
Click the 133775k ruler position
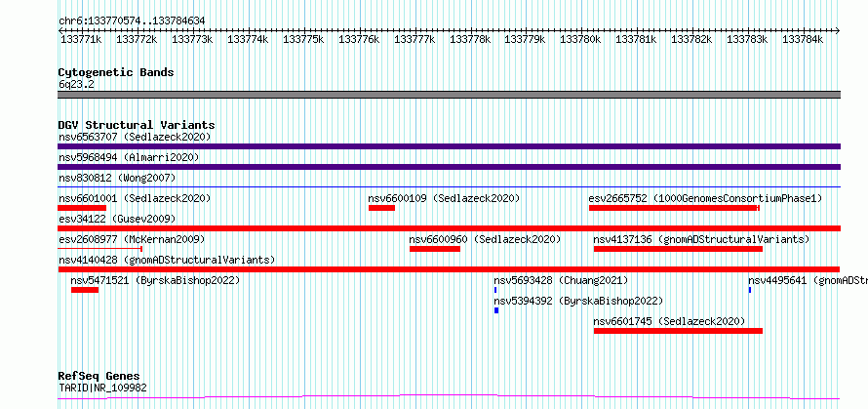[x=303, y=39]
